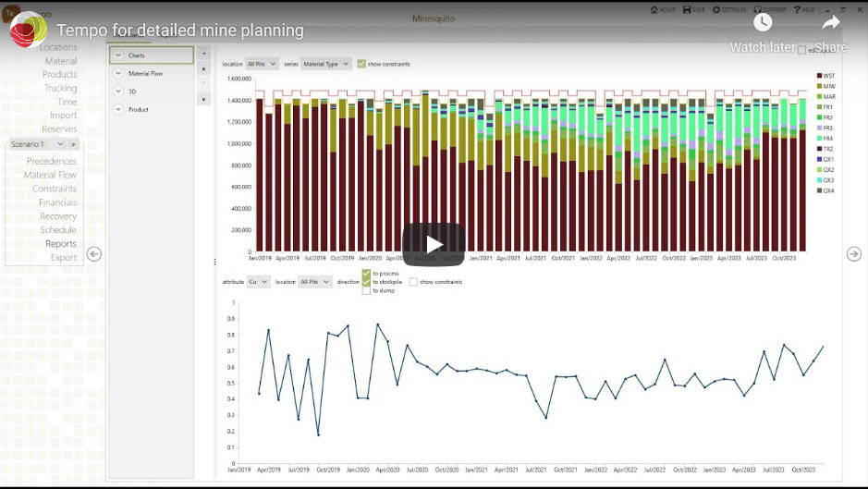Expand the Charts report item
This screenshot has width=868, height=489.
118,55
